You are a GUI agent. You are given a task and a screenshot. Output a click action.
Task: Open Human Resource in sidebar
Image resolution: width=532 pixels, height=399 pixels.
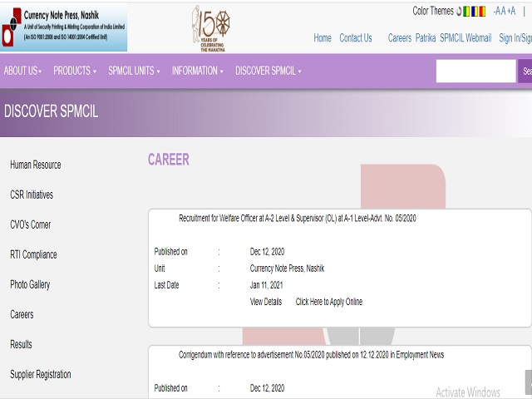click(36, 165)
